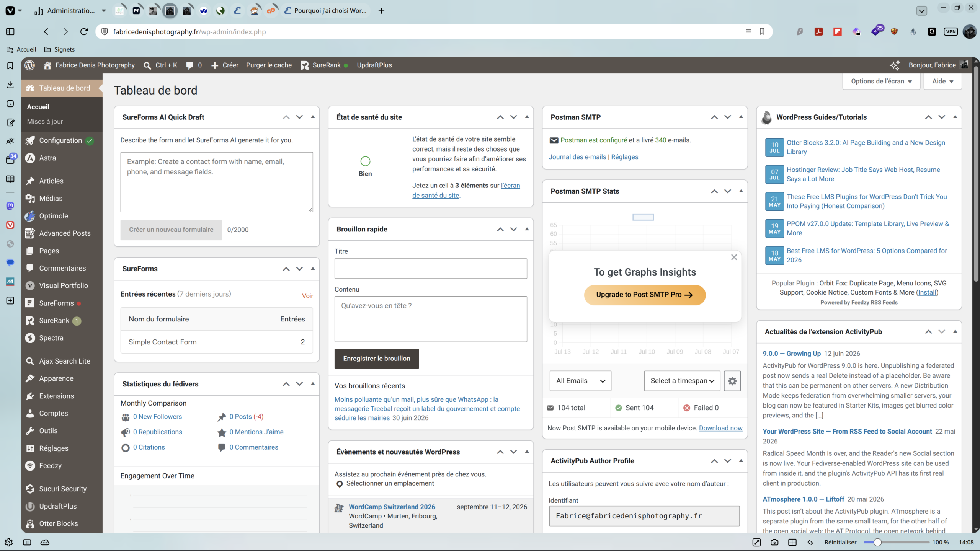Click the Vivaldi menu icon
The image size is (980, 551).
[10, 11]
